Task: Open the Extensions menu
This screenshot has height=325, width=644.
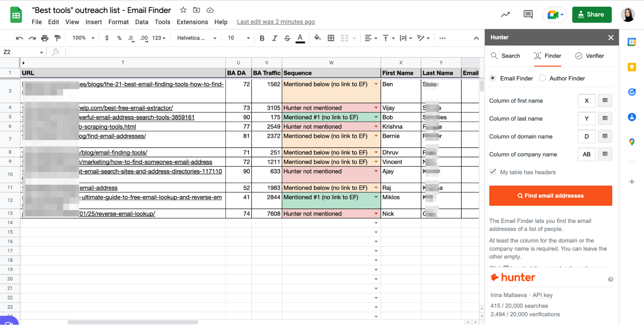Action: point(192,22)
